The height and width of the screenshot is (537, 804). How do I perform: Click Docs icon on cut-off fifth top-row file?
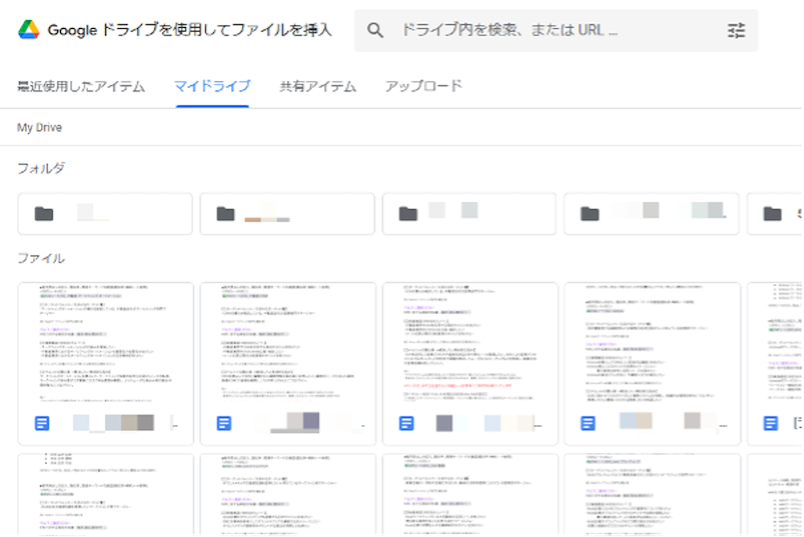[x=770, y=423]
